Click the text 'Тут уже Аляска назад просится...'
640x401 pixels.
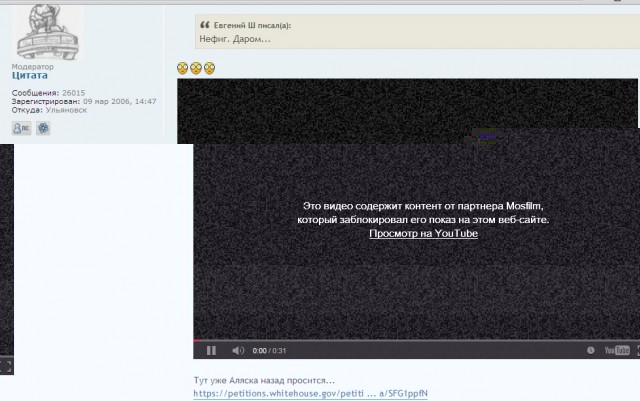(x=264, y=380)
